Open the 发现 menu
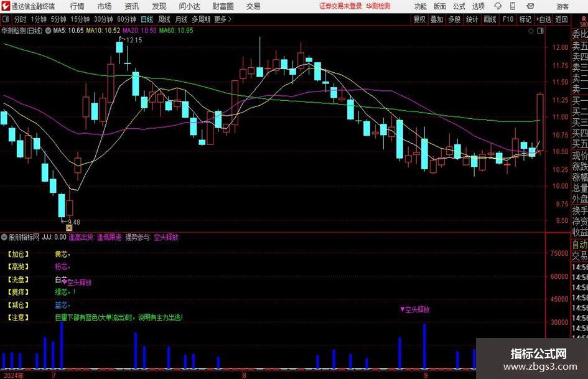This screenshot has width=588, height=379. click(x=159, y=6)
